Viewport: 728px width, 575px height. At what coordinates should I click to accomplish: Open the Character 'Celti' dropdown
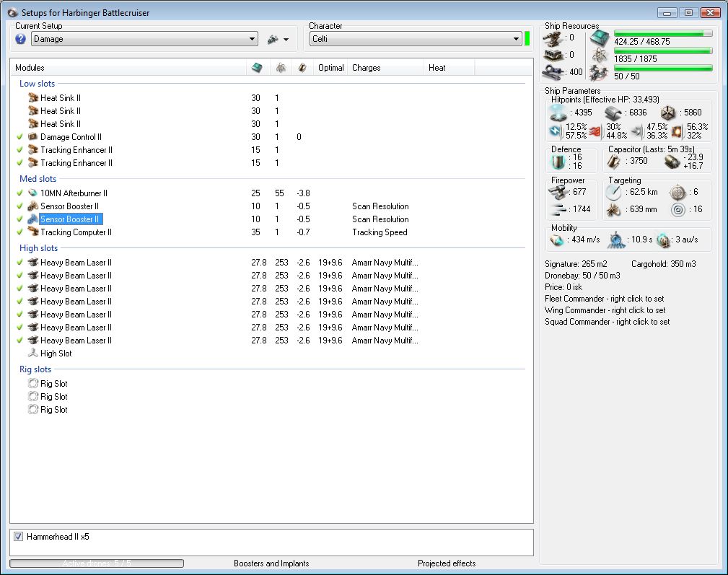[x=416, y=39]
